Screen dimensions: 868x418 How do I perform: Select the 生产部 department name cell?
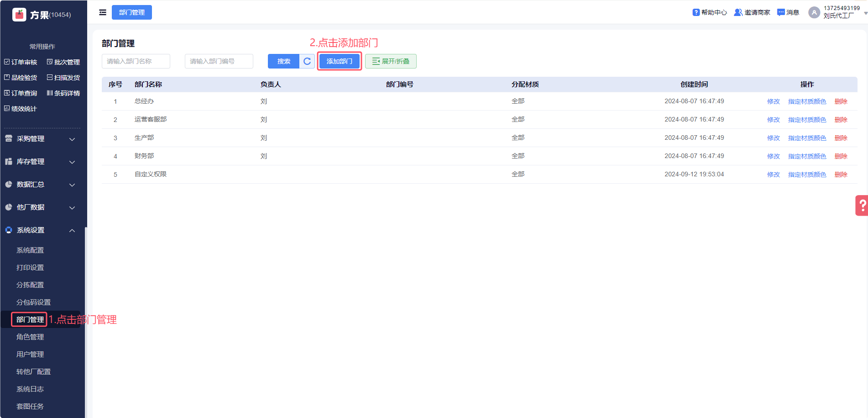[144, 138]
